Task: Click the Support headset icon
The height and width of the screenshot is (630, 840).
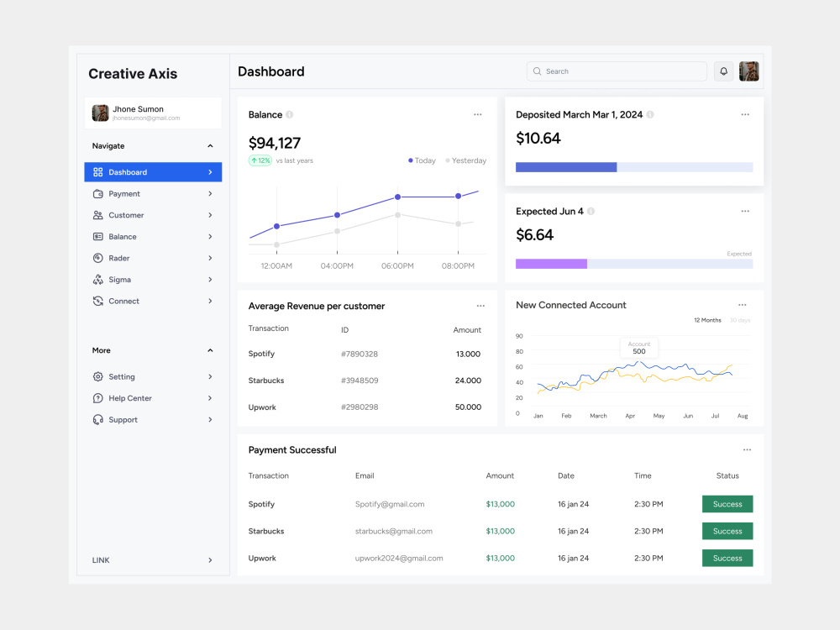Action: click(x=98, y=419)
